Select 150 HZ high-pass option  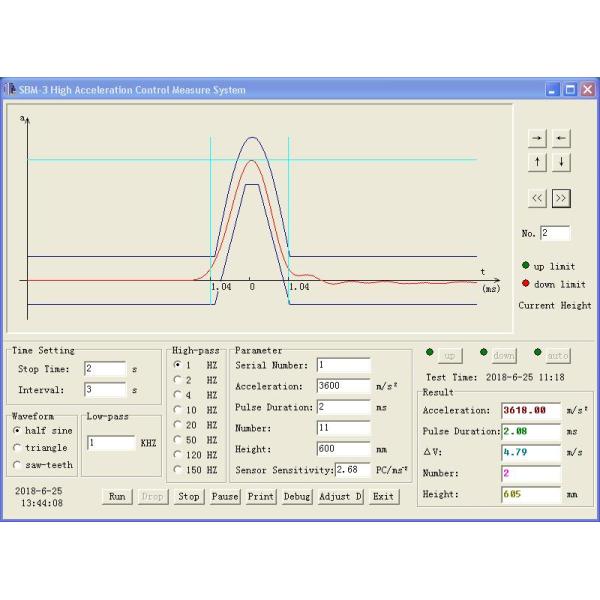coord(178,469)
